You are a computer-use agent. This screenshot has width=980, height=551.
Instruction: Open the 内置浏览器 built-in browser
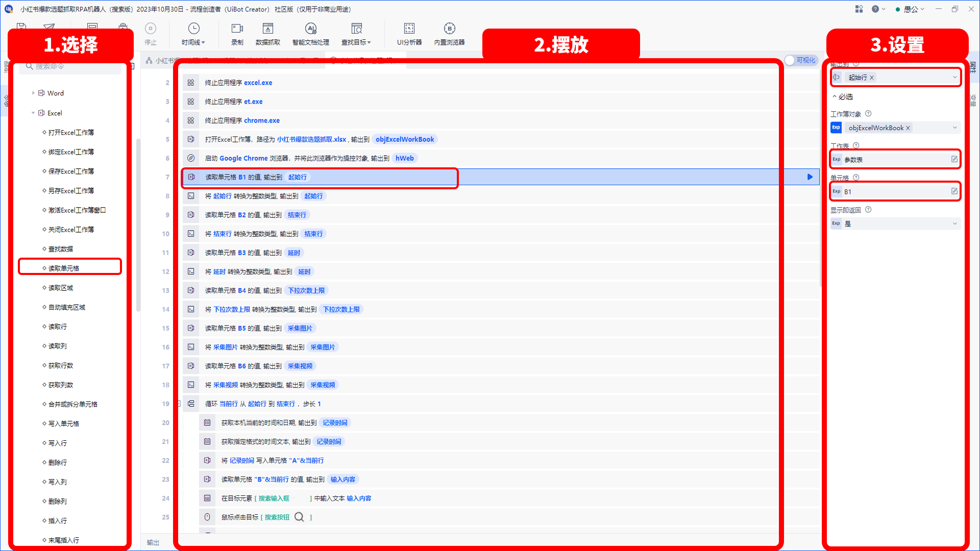click(450, 34)
